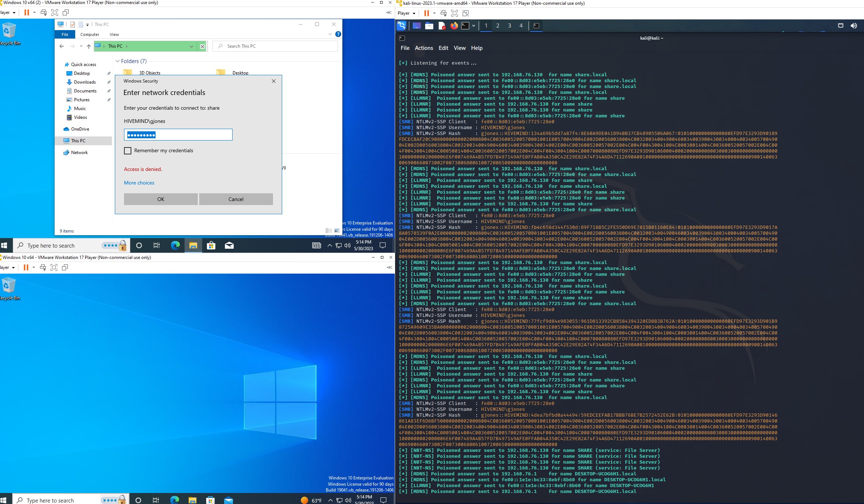Switch to Kali workspace 4
Viewport: 864px width, 504px height.
click(521, 26)
